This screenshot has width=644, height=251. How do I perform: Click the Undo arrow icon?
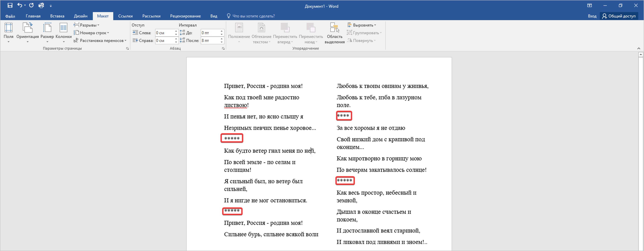point(20,5)
